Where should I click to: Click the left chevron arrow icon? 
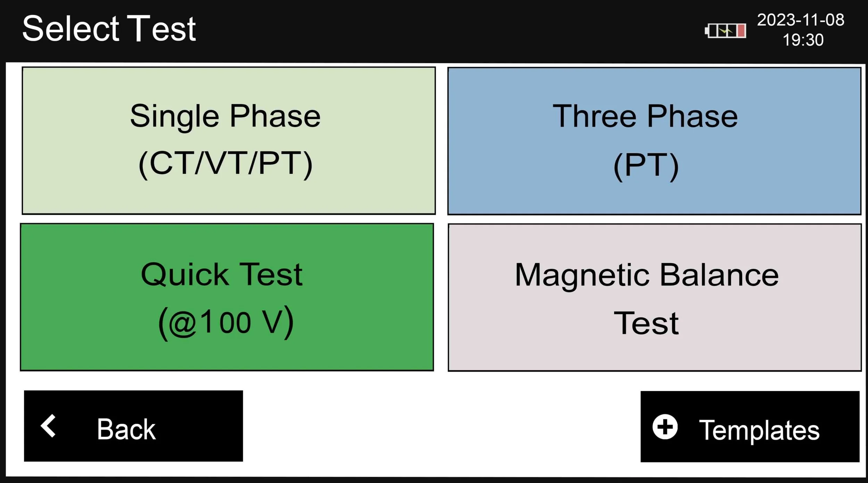click(x=48, y=426)
